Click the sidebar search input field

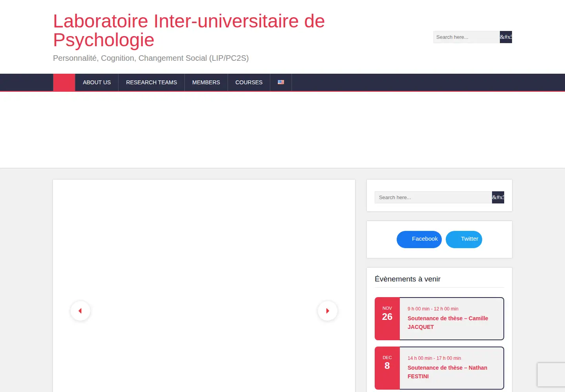tap(433, 197)
